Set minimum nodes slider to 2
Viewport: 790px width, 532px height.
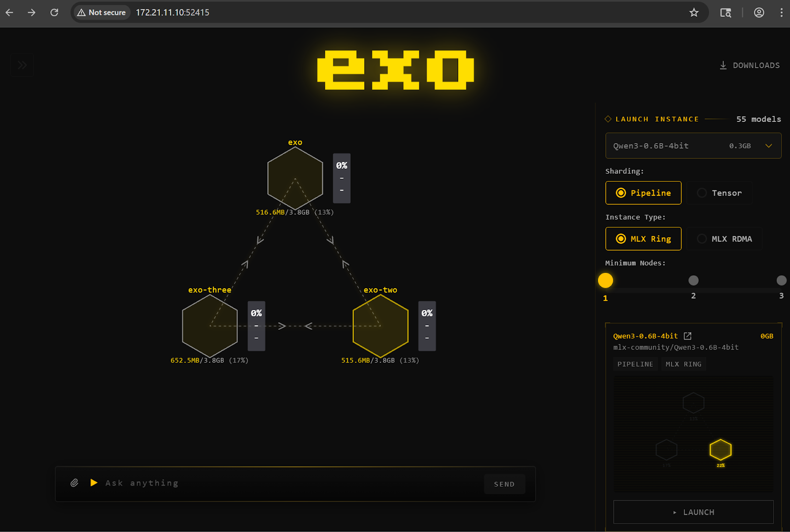click(693, 280)
